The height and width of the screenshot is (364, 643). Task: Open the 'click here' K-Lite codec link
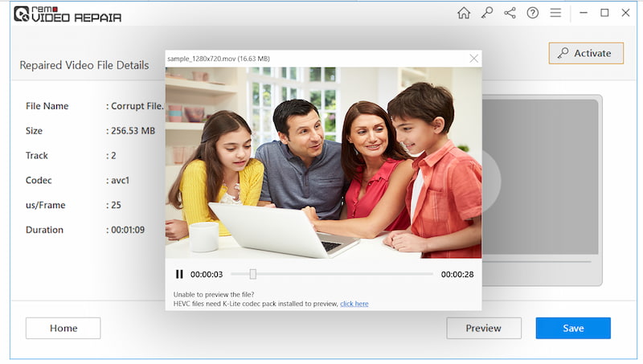(x=354, y=304)
